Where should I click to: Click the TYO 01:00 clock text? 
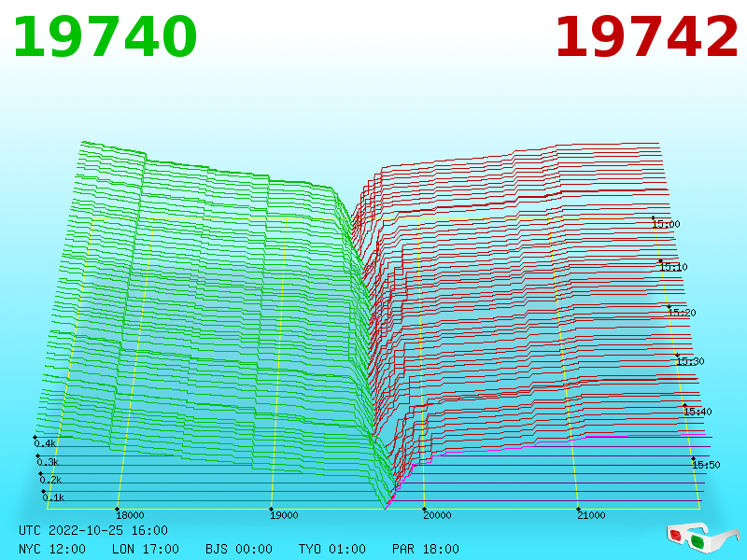click(x=332, y=549)
